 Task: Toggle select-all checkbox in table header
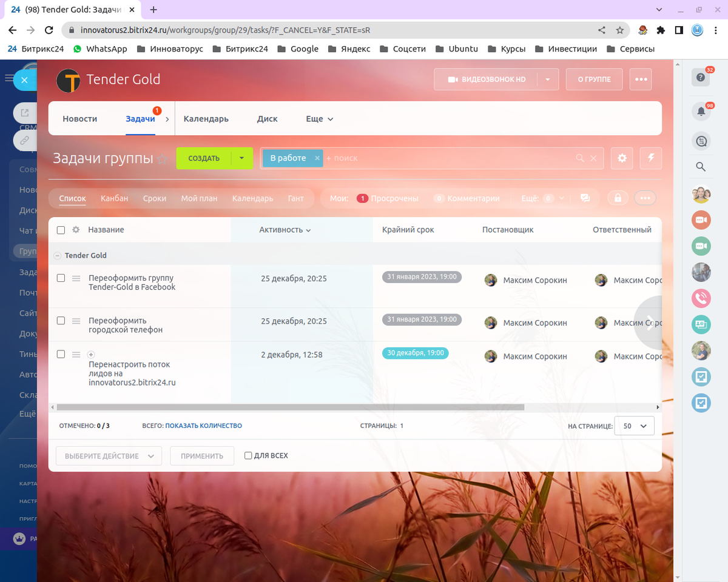[x=61, y=230]
